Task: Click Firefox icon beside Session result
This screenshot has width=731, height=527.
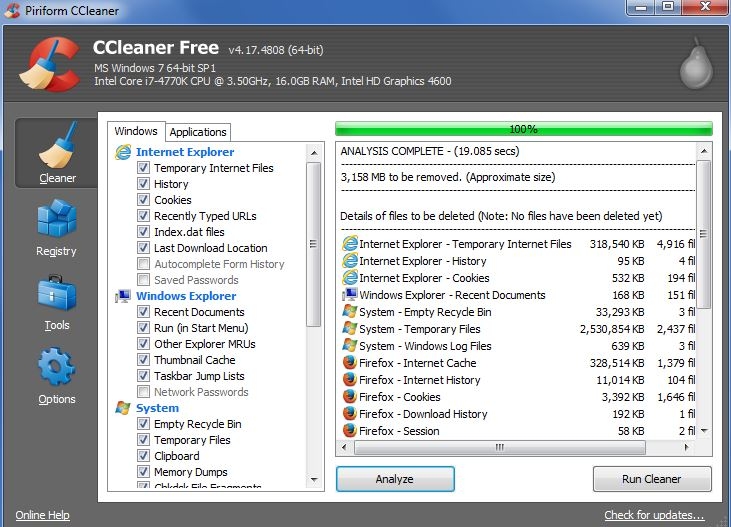Action: pyautogui.click(x=350, y=430)
